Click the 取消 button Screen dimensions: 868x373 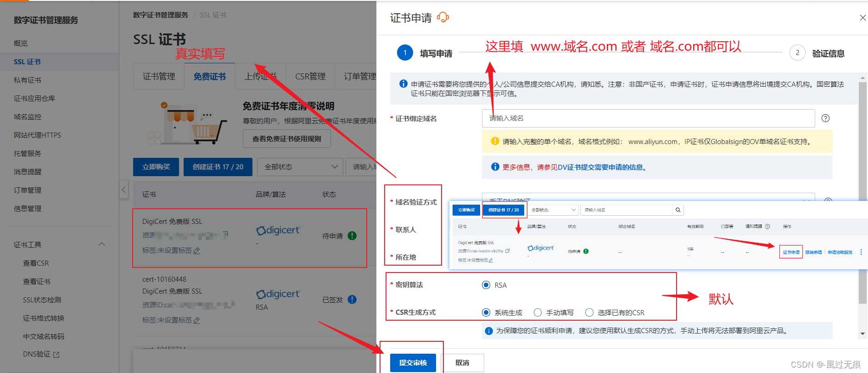coord(462,363)
